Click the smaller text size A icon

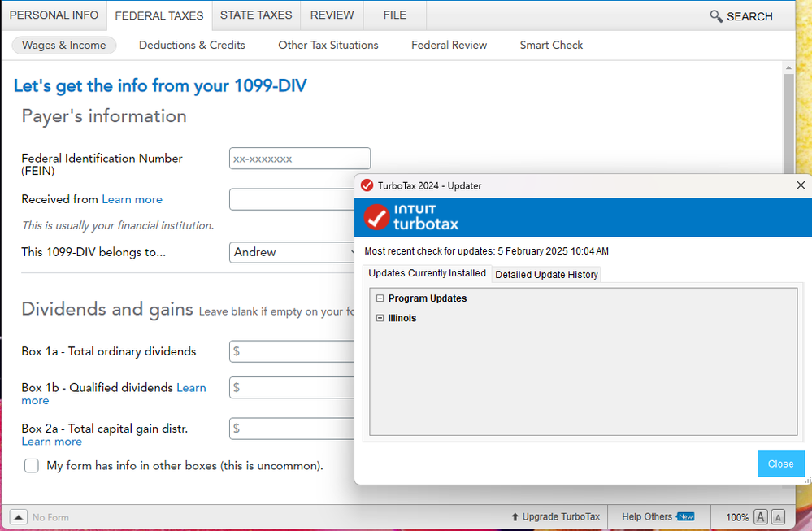[778, 517]
